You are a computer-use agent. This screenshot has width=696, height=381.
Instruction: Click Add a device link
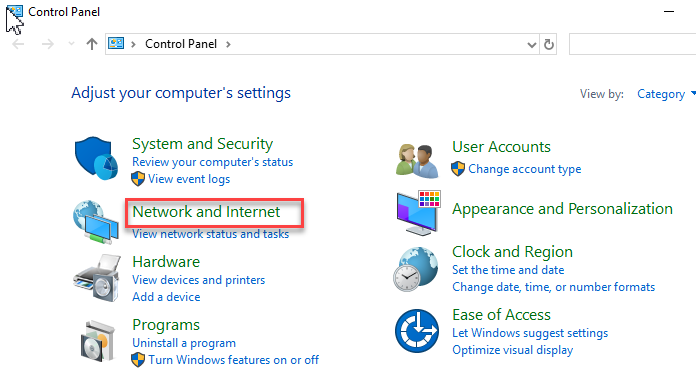click(x=166, y=297)
